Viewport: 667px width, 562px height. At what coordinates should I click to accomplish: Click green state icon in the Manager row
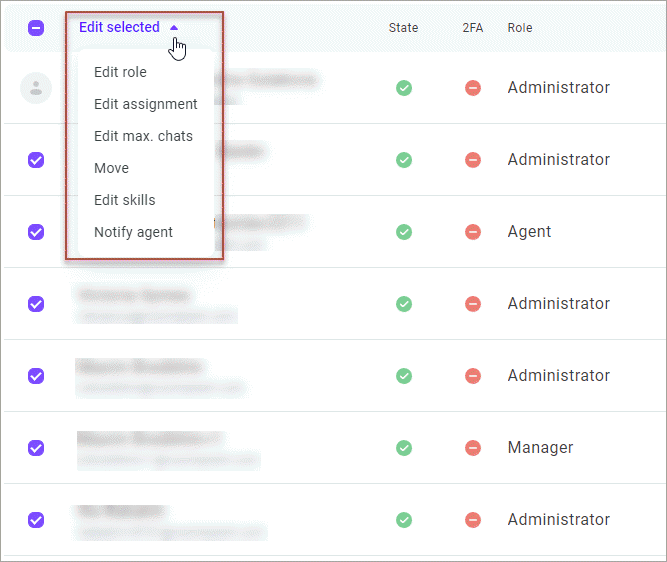[x=404, y=448]
